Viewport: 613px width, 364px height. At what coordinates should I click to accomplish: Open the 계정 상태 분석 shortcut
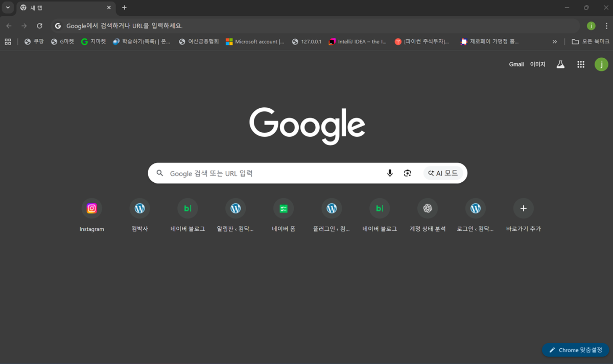click(428, 215)
